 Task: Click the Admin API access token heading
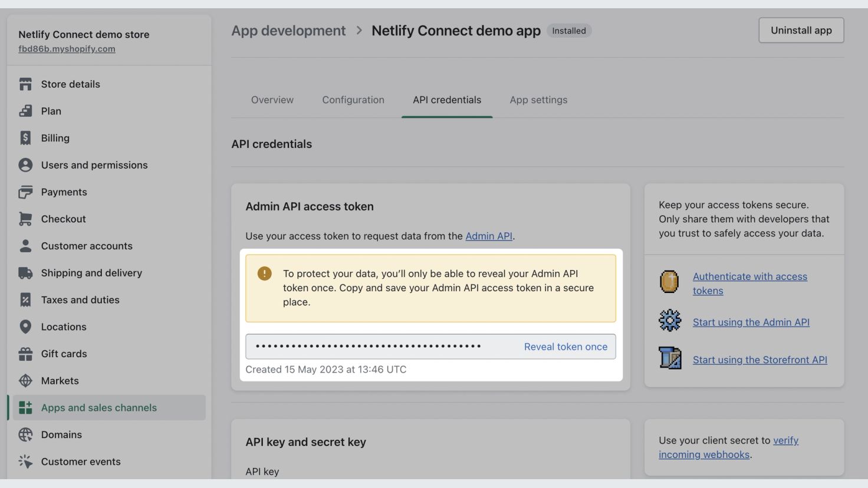click(x=310, y=207)
